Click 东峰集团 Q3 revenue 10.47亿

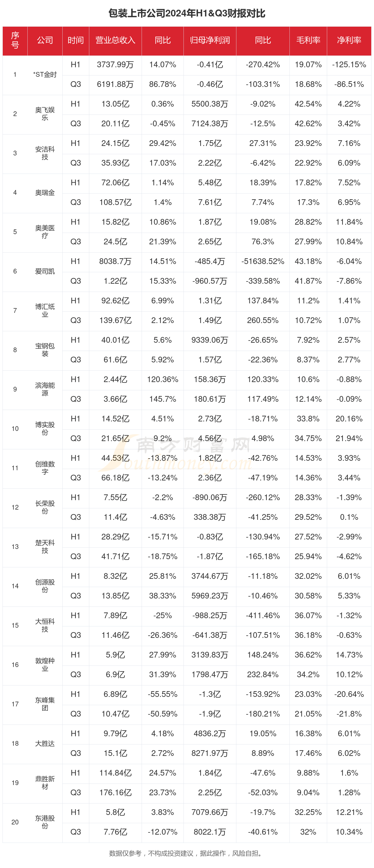tap(115, 714)
